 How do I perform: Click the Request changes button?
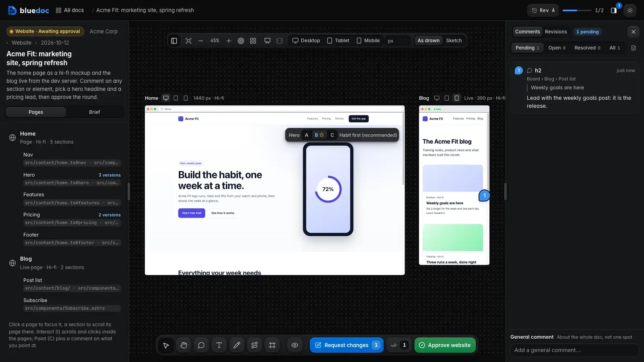(x=347, y=345)
